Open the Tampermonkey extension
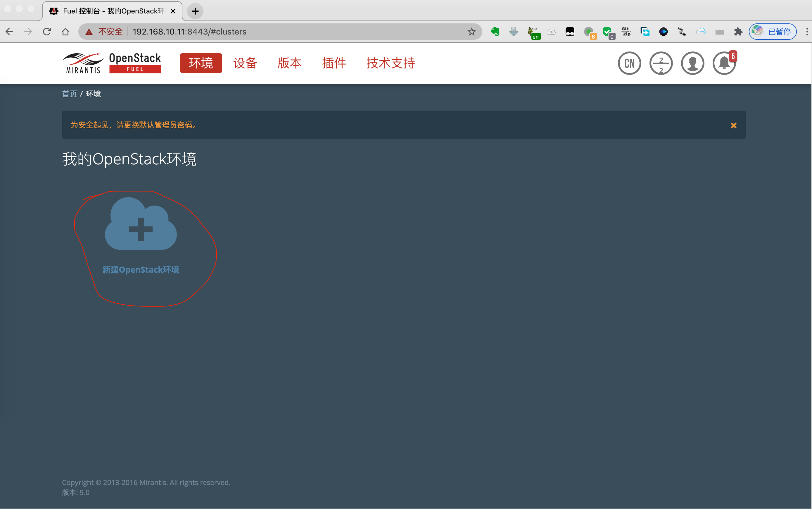Image resolution: width=812 pixels, height=509 pixels. tap(570, 32)
